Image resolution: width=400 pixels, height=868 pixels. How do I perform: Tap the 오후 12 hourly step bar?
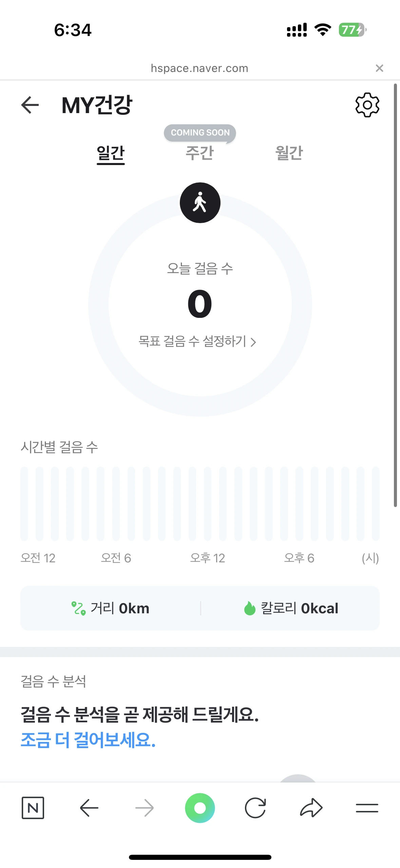[x=208, y=504]
